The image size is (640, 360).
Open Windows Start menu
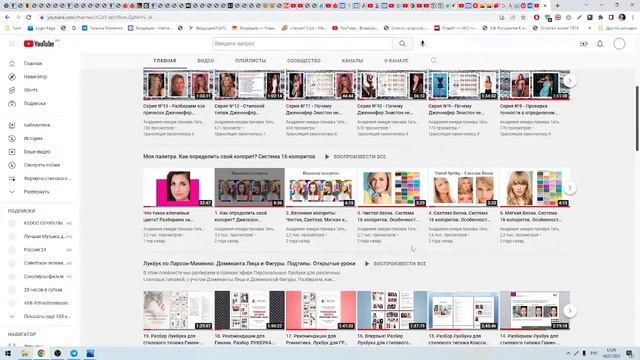point(8,353)
